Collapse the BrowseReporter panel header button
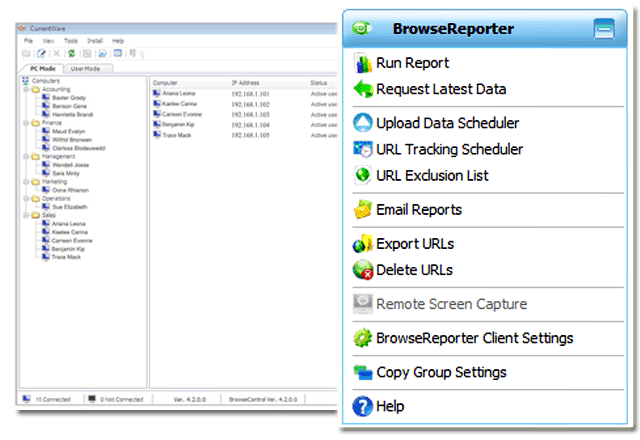This screenshot has width=640, height=440. point(604,29)
